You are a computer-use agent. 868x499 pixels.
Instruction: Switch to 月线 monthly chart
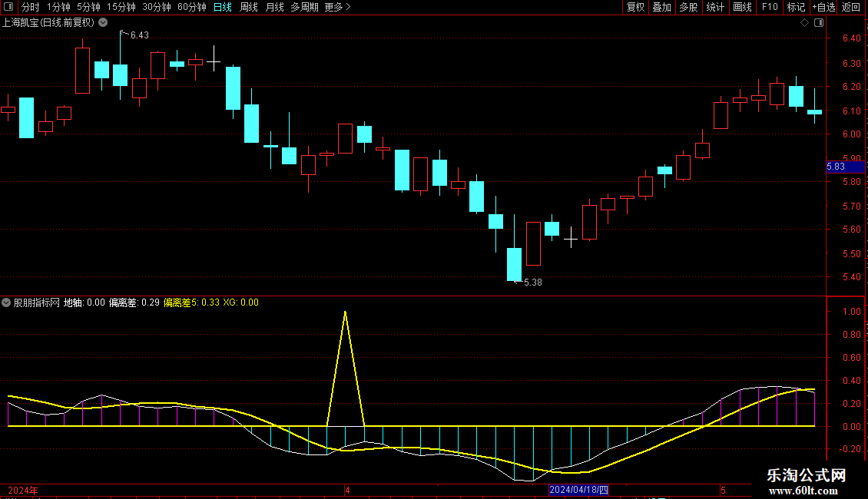click(274, 7)
